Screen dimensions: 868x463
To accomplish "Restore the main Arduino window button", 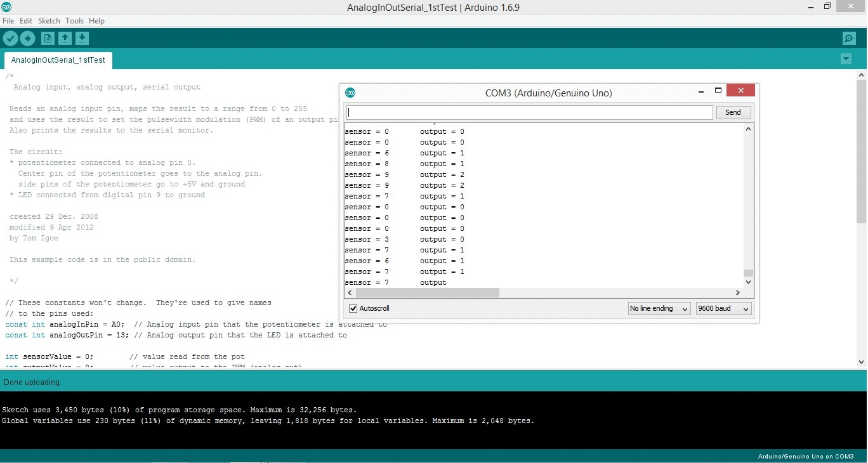I will (x=827, y=6).
